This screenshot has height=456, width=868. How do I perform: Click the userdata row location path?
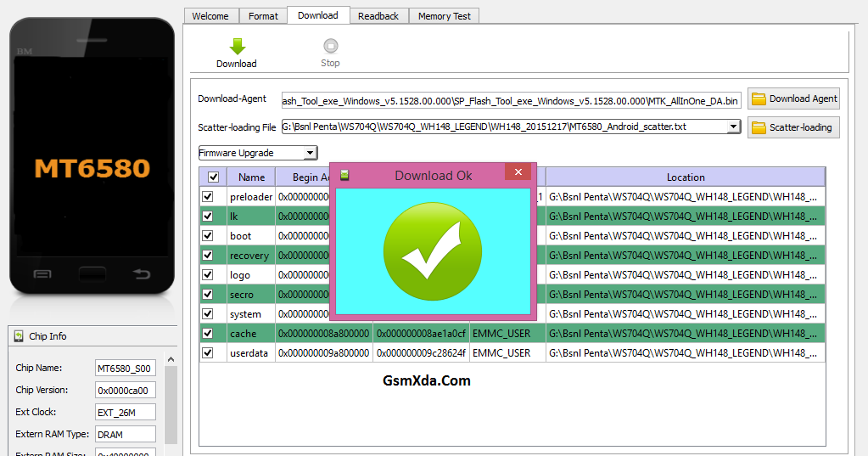click(x=683, y=353)
